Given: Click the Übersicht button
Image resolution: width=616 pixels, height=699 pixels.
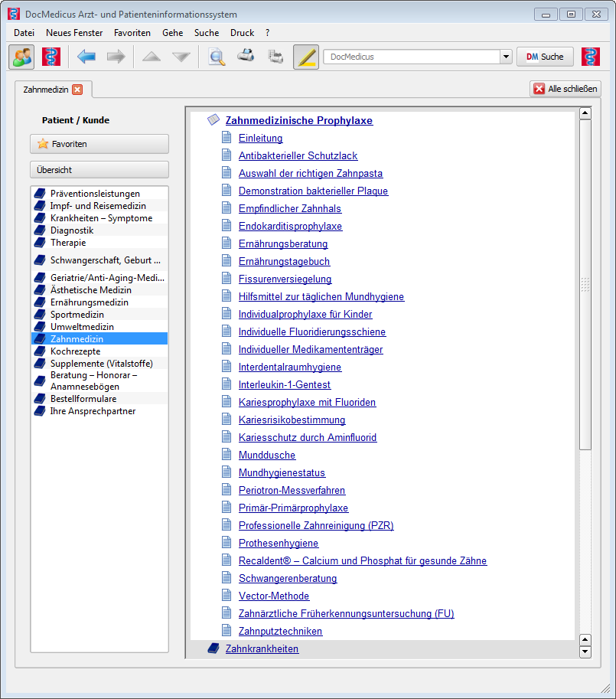Looking at the screenshot, I should (99, 170).
